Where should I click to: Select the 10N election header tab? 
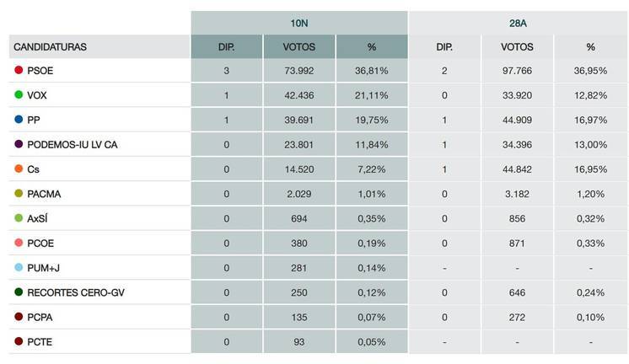coord(298,22)
